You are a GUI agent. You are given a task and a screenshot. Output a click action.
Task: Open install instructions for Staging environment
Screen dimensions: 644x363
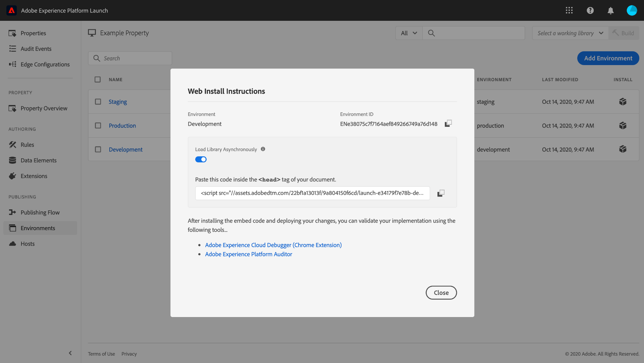623,102
